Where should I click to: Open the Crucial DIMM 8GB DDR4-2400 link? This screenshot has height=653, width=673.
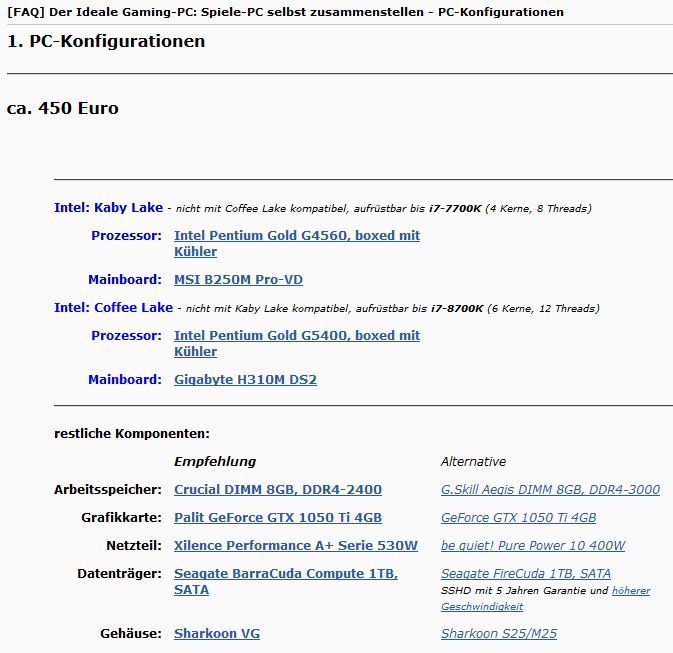[278, 489]
